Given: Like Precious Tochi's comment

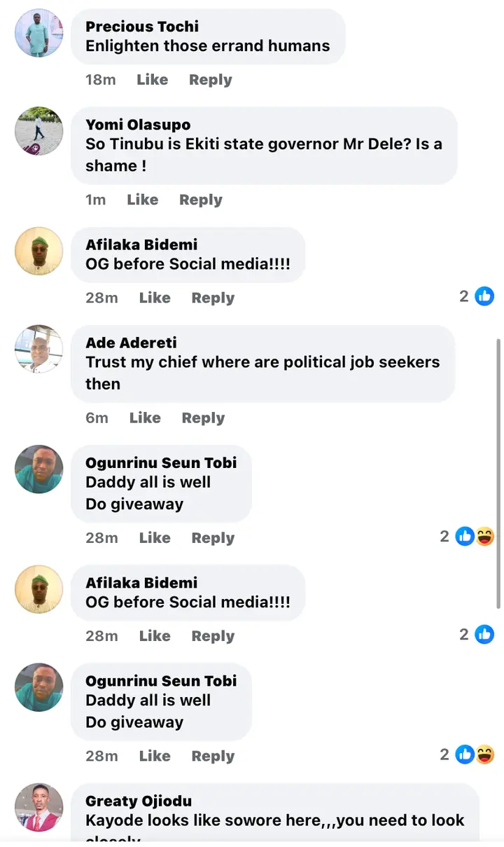Looking at the screenshot, I should [x=152, y=80].
